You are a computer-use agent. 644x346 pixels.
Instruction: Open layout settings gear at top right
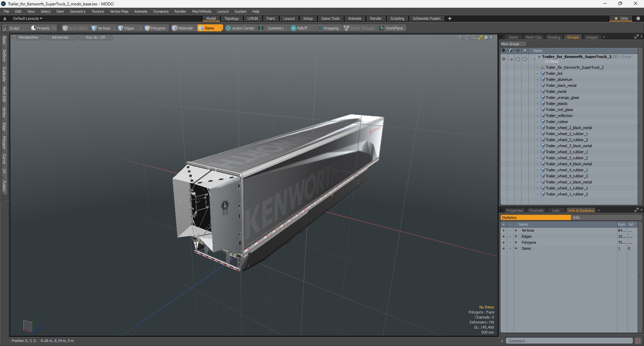[x=638, y=18]
